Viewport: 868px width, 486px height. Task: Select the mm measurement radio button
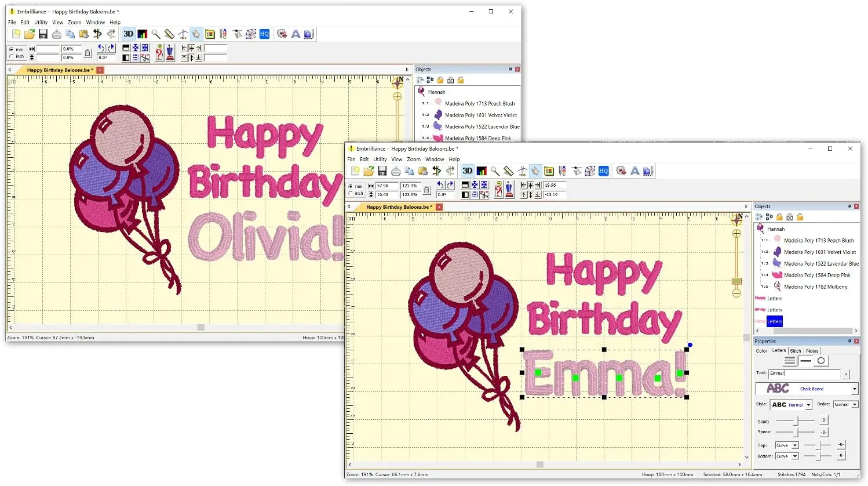(352, 186)
